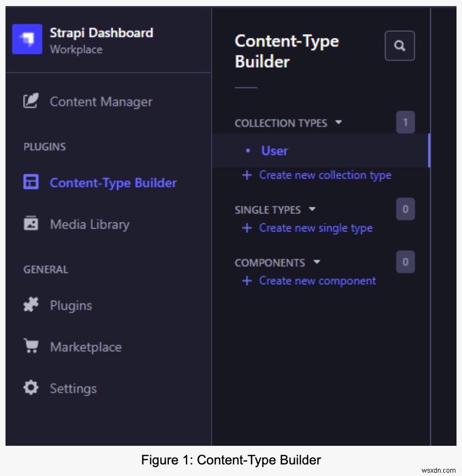Click the Content-Type Builder layout icon
Viewport: 462px width, 476px height.
click(31, 181)
